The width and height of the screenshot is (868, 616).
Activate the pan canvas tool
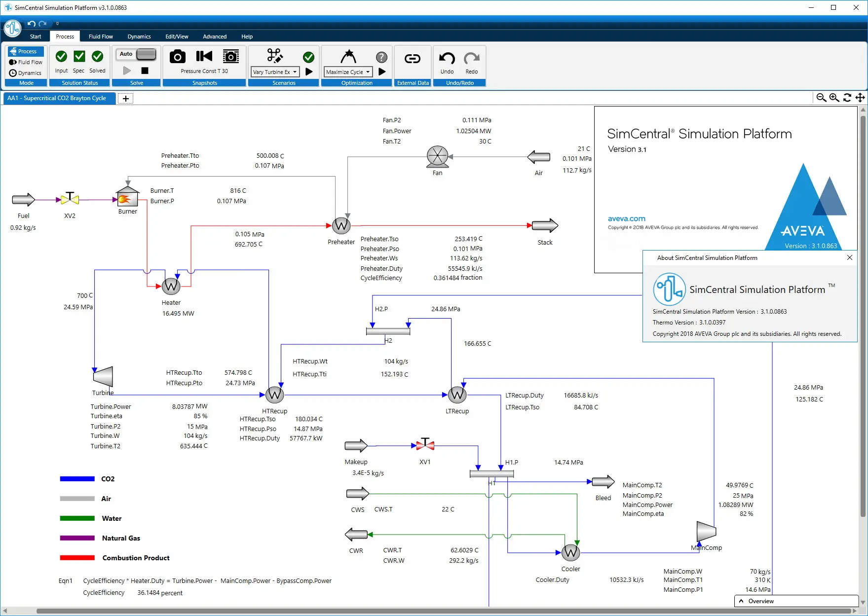pos(860,98)
